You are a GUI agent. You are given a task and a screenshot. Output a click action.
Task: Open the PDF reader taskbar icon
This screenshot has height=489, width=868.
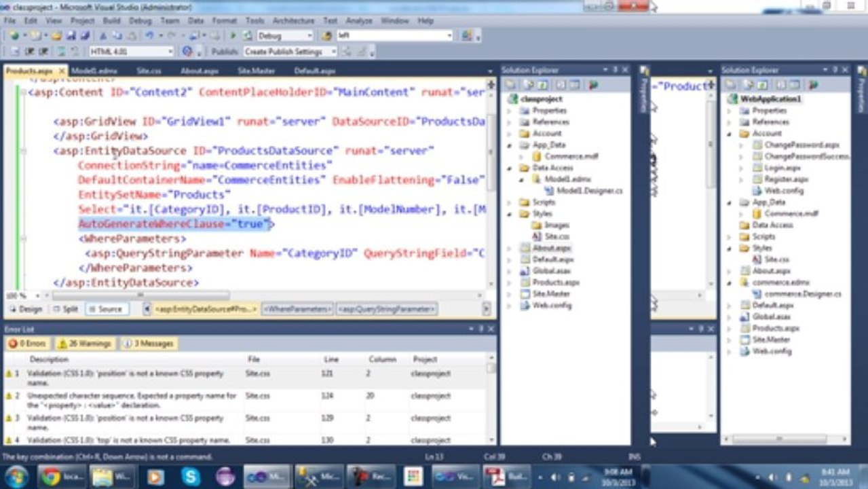506,477
